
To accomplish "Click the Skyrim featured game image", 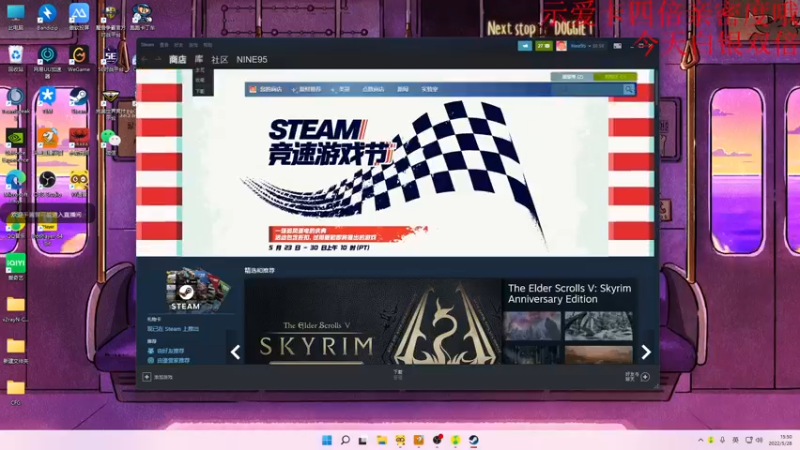I will [x=372, y=321].
